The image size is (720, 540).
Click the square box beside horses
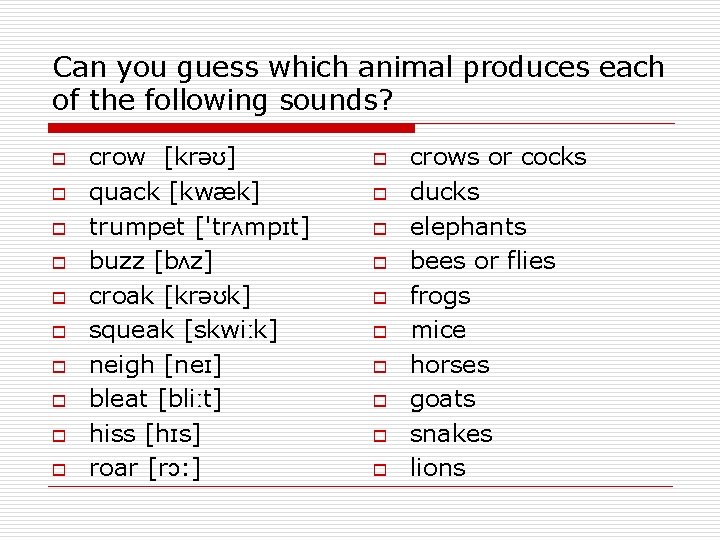pos(381,367)
